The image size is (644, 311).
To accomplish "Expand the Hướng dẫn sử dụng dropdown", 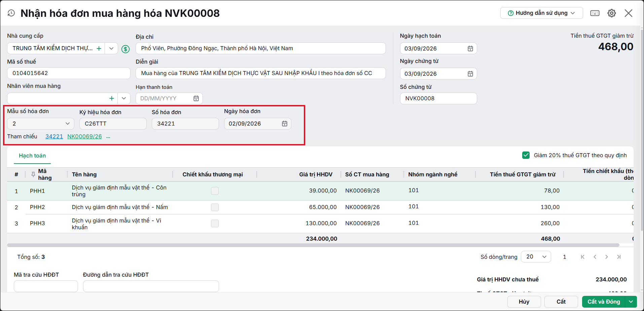I will pyautogui.click(x=541, y=13).
